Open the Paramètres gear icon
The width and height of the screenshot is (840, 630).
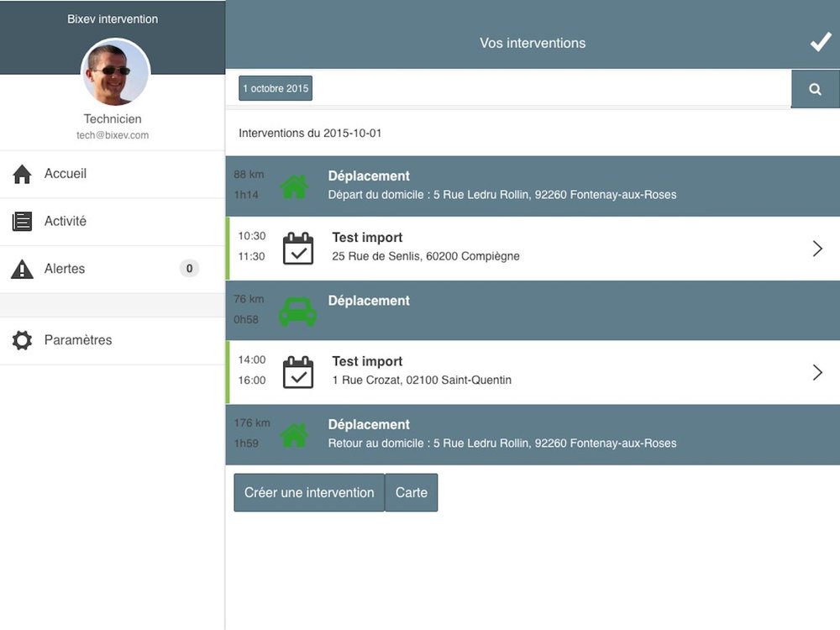pos(23,340)
